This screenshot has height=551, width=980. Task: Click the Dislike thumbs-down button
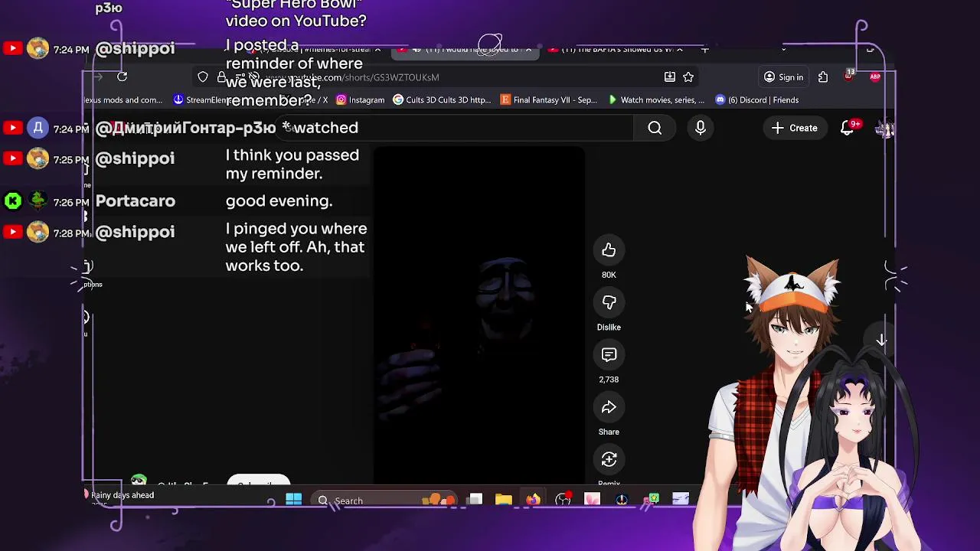point(609,303)
